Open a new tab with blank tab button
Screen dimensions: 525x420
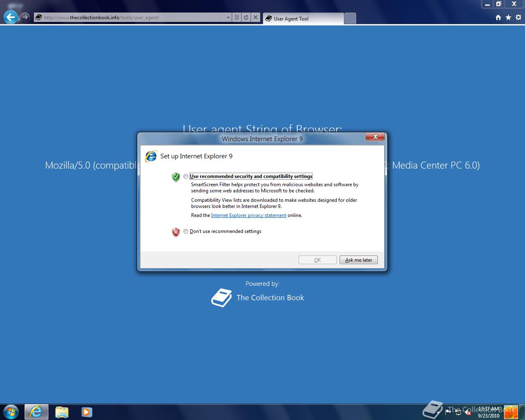coord(350,18)
